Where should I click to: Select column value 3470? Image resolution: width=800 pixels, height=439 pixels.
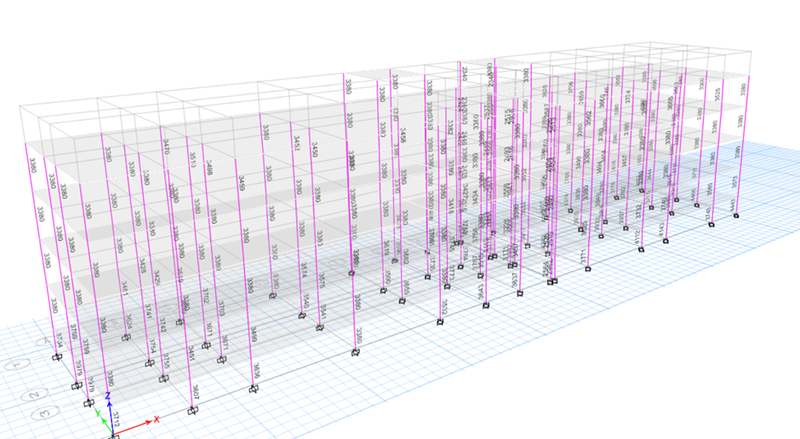pyautogui.click(x=166, y=147)
